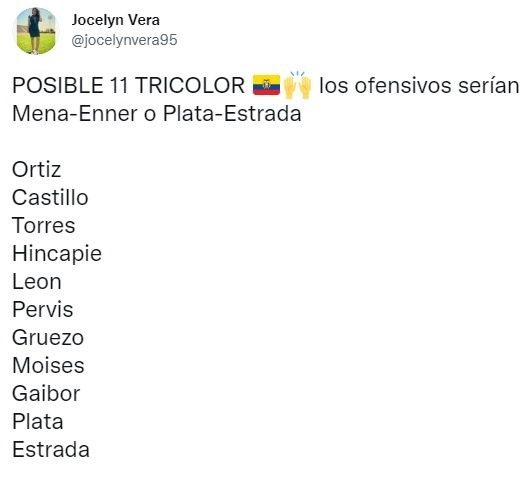Image resolution: width=531 pixels, height=483 pixels.
Task: Click the POSIBLE 11 TRICOLOR text
Action: pyautogui.click(x=128, y=85)
